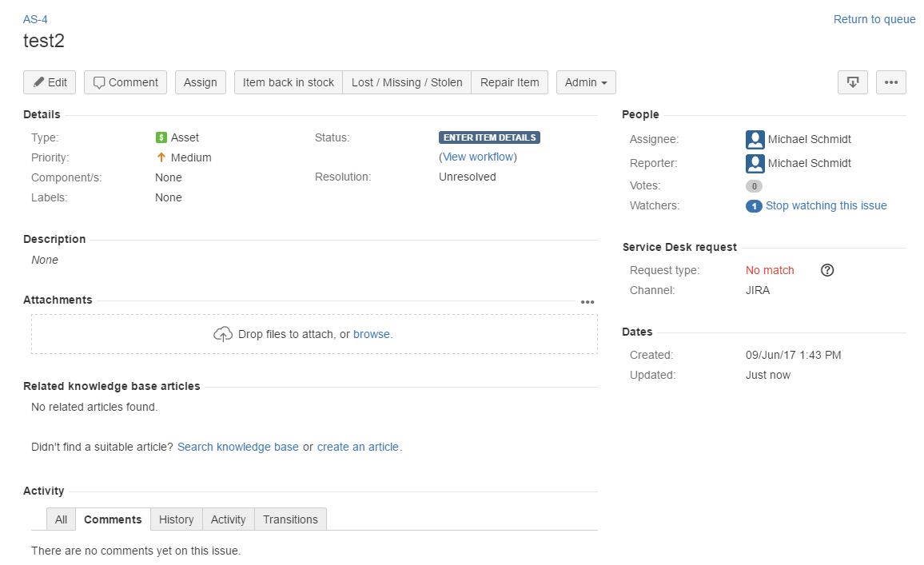This screenshot has width=924, height=565.
Task: Click the cloud upload icon
Action: tap(223, 334)
